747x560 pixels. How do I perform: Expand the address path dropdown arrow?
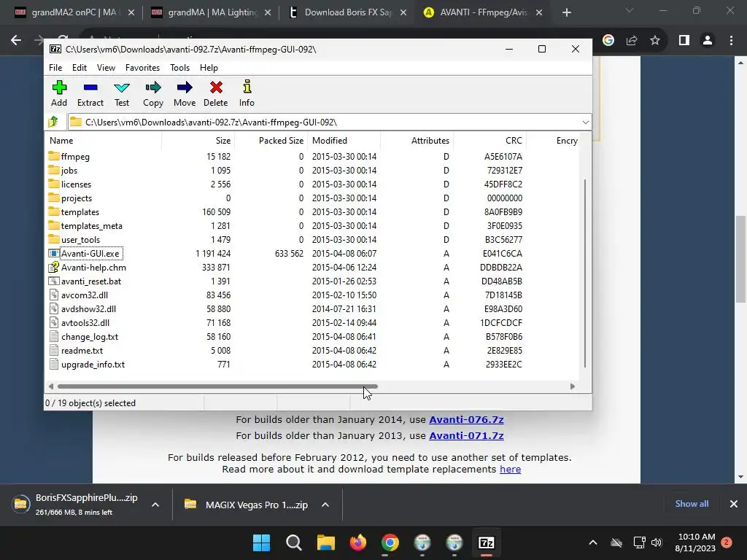[585, 122]
